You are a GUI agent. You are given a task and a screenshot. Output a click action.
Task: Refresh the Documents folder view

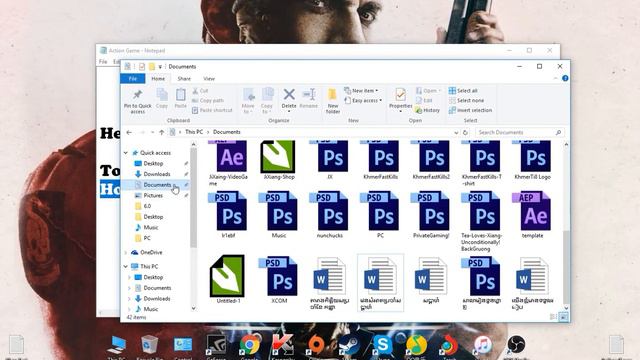tap(465, 132)
